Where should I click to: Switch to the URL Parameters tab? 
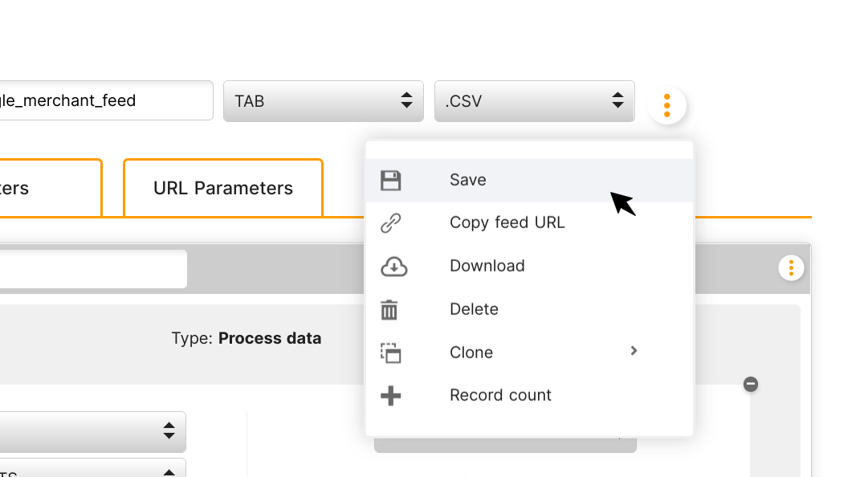(223, 188)
